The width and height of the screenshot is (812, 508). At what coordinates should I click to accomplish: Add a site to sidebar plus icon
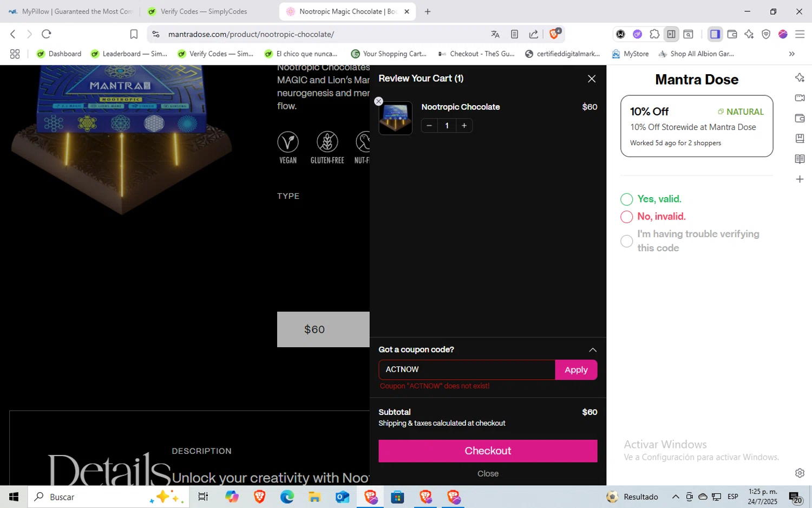(800, 179)
